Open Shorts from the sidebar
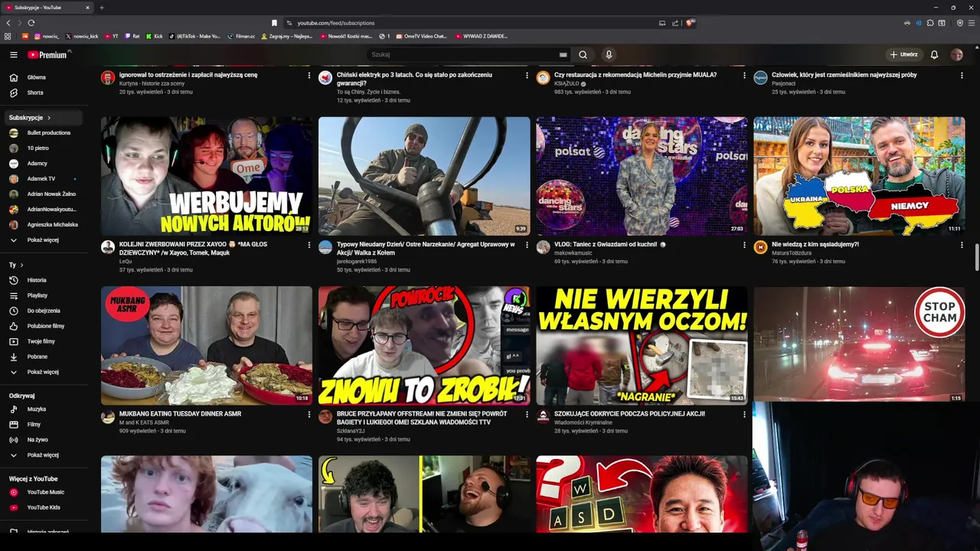 tap(43, 93)
